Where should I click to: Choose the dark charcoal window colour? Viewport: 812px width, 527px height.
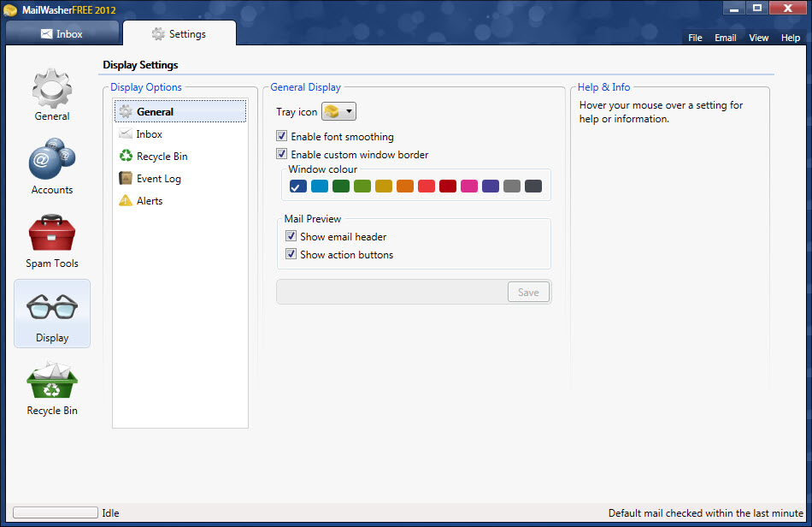click(x=533, y=186)
